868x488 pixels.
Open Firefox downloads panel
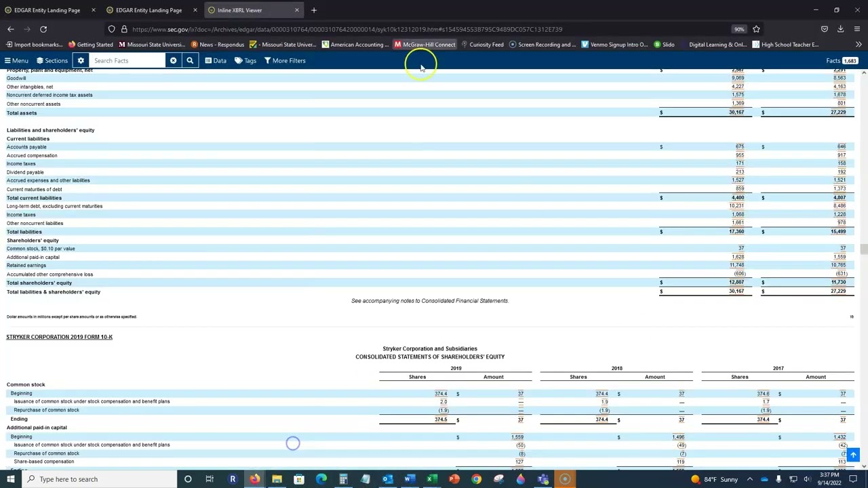click(x=840, y=29)
